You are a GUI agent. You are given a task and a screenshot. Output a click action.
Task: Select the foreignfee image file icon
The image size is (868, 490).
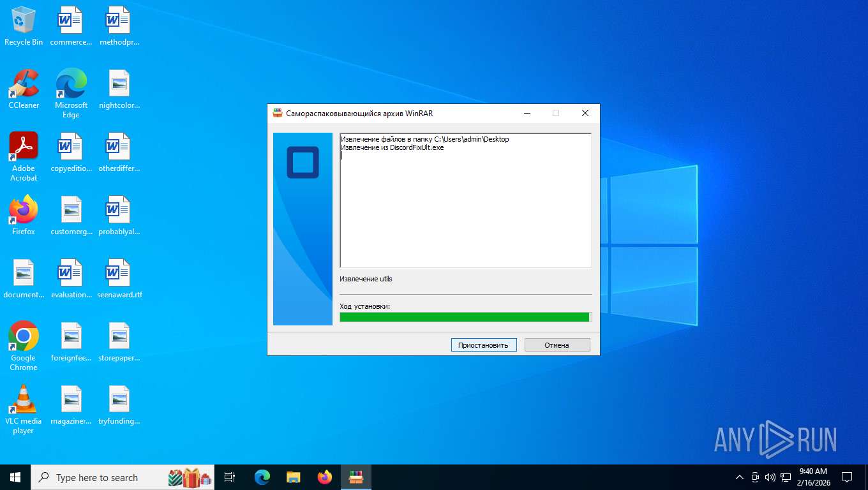click(x=71, y=342)
